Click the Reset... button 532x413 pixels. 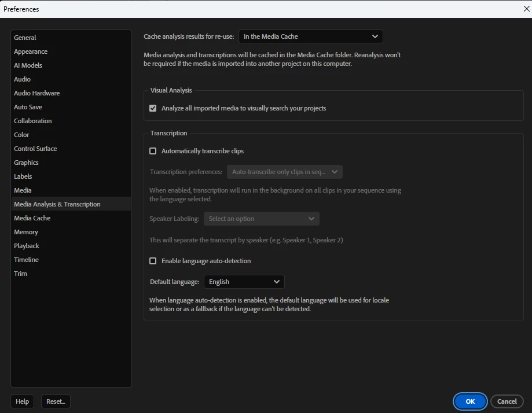56,401
